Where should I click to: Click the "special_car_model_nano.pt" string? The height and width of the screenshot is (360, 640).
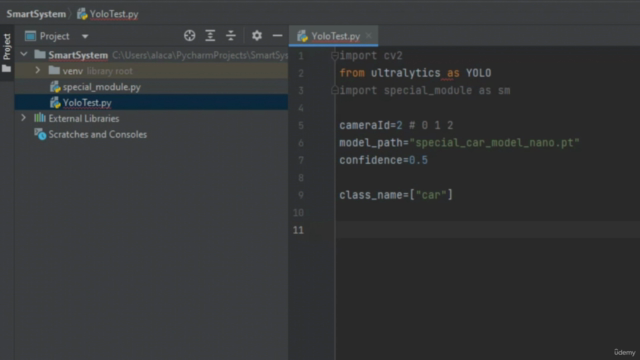[x=494, y=143]
